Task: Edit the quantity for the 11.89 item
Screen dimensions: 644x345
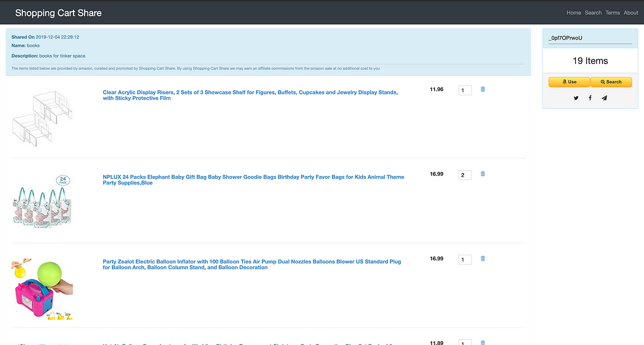Action: click(x=465, y=343)
